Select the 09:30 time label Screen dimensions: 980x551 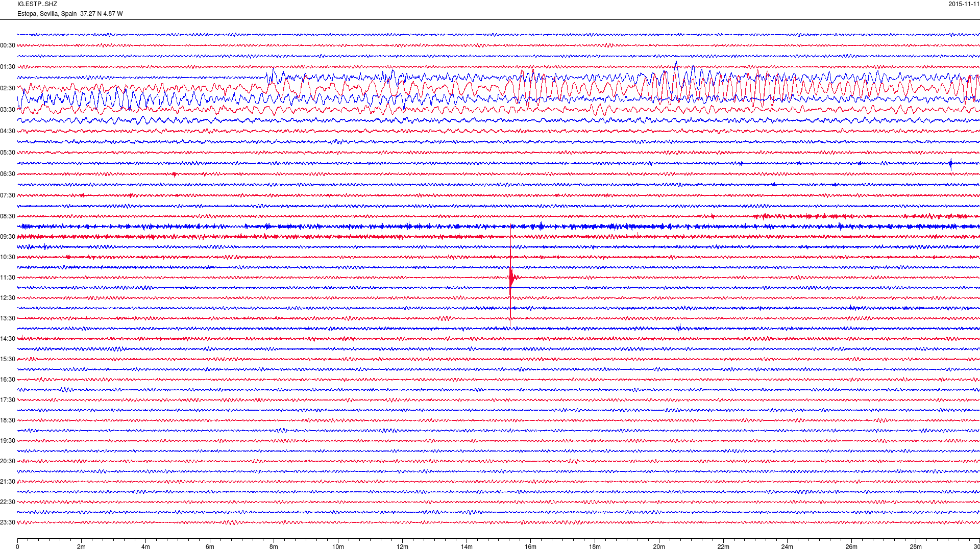[x=8, y=237]
